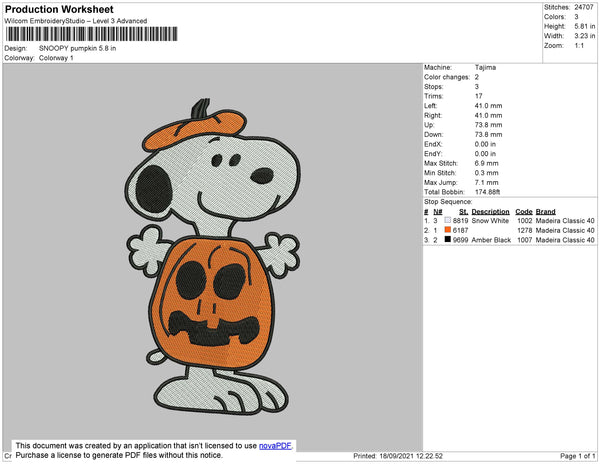Open the novaPDF link
The height and width of the screenshot is (464, 600).
point(275,446)
